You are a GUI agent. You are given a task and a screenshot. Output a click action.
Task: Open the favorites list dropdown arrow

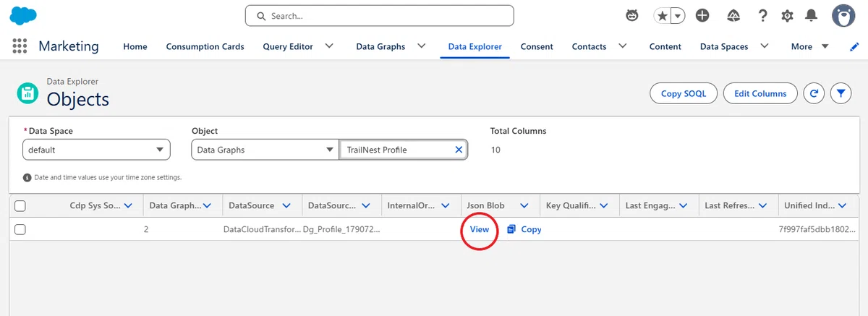[x=678, y=15]
